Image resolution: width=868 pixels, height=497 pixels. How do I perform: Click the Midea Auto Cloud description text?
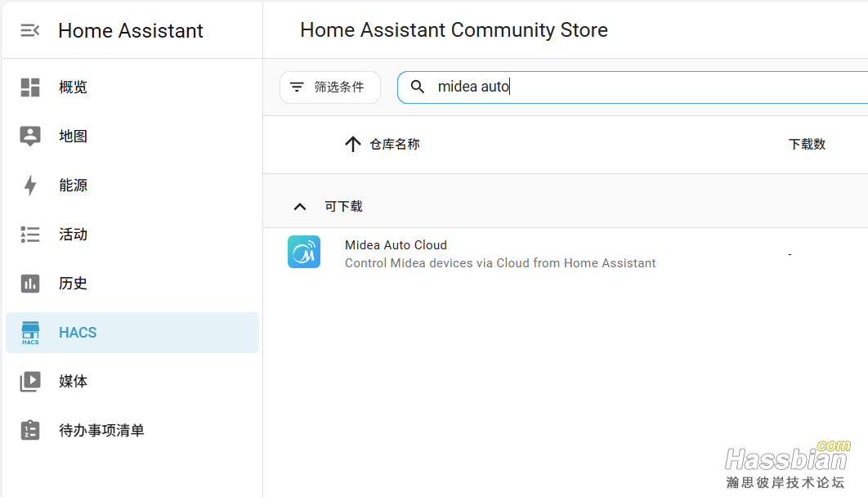tap(500, 263)
